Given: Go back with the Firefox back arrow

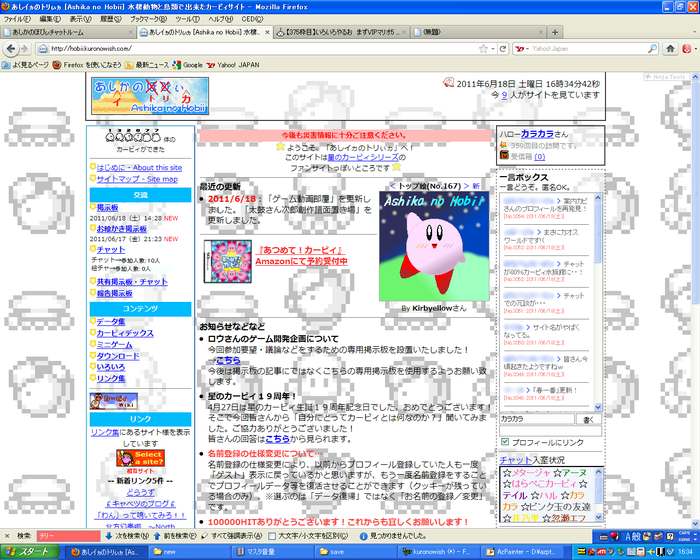Looking at the screenshot, I should pos(11,49).
